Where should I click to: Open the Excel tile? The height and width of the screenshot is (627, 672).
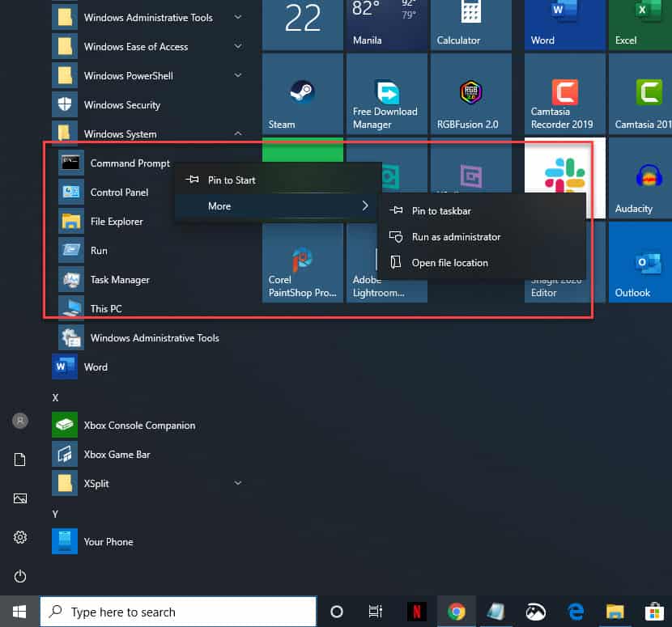click(x=640, y=25)
